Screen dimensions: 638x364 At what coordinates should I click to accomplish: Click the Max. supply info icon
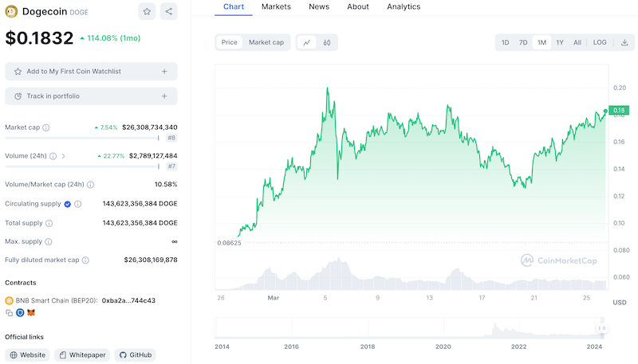point(49,241)
